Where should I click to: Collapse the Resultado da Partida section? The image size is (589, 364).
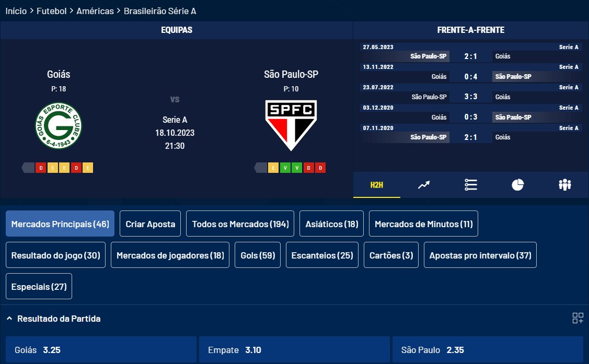click(x=9, y=319)
